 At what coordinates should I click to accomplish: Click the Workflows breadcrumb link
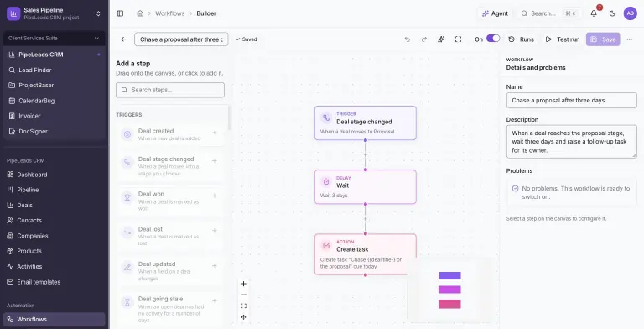[x=169, y=13]
